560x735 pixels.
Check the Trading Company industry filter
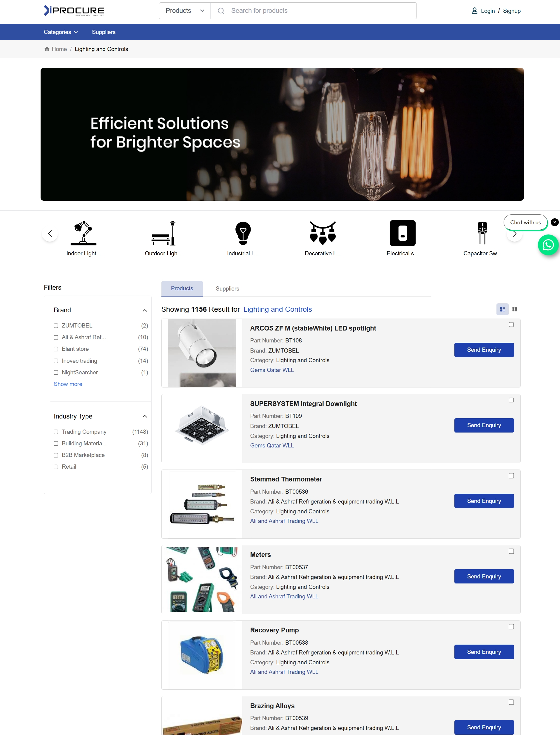(x=56, y=432)
